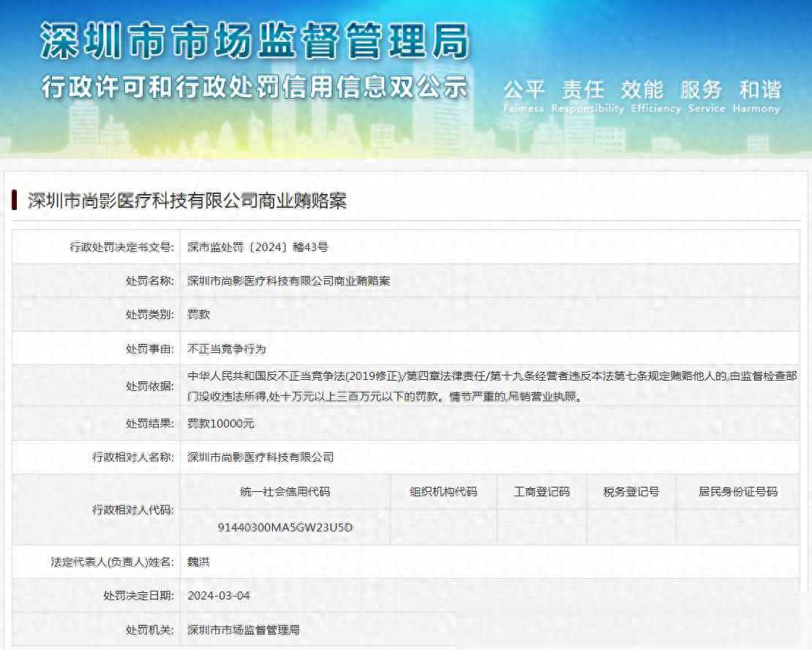Select the 深圳市尚影医疗科技有限公司商业贿赂案 page heading
The image size is (812, 650).
tap(187, 201)
